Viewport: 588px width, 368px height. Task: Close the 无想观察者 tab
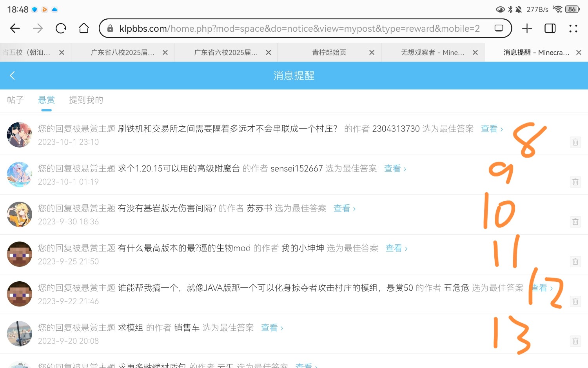click(x=475, y=53)
